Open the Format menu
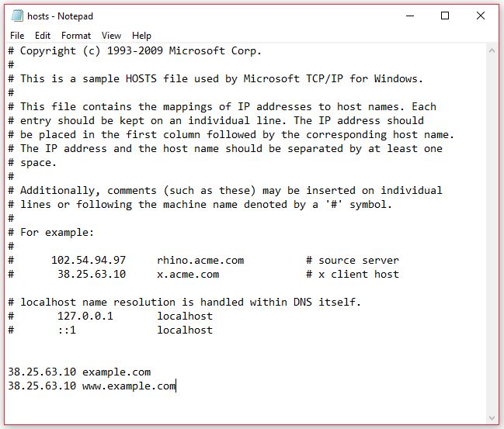504x429 pixels. (x=76, y=36)
